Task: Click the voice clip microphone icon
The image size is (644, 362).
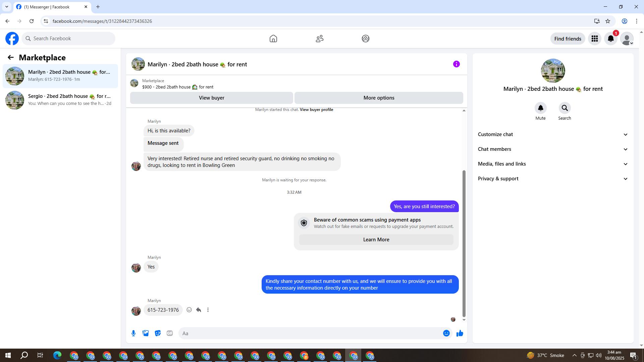Action: (x=133, y=333)
